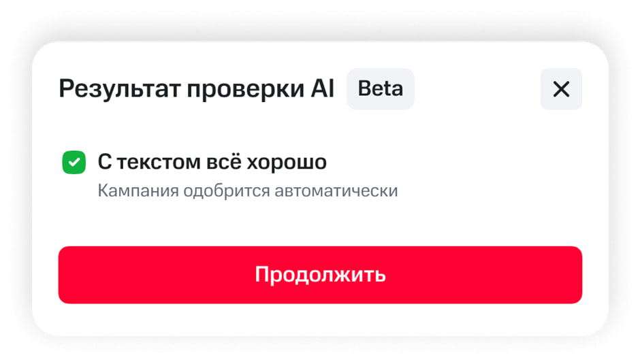Dismiss the popup using the cross button
The image size is (640, 364).
(561, 89)
